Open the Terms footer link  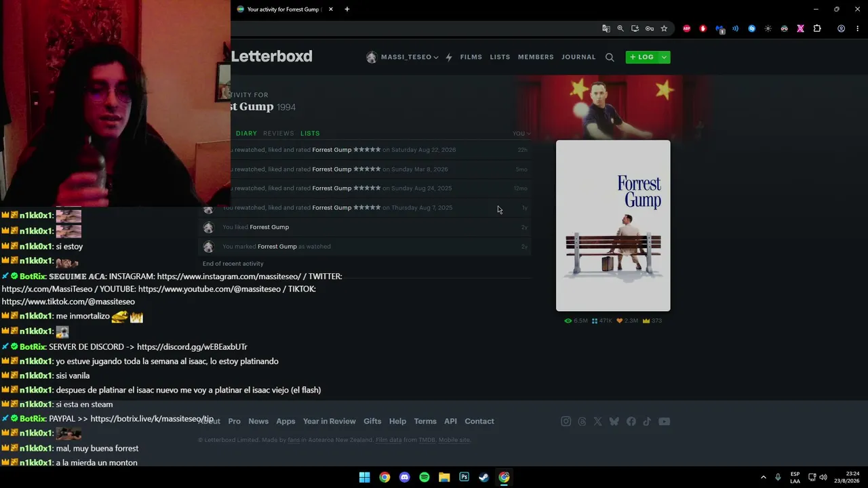(425, 422)
